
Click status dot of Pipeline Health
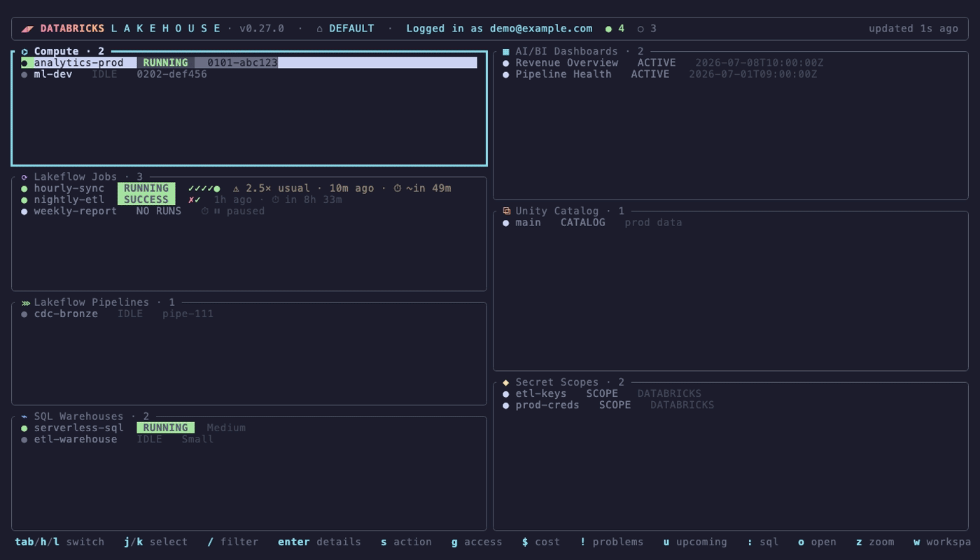point(506,75)
